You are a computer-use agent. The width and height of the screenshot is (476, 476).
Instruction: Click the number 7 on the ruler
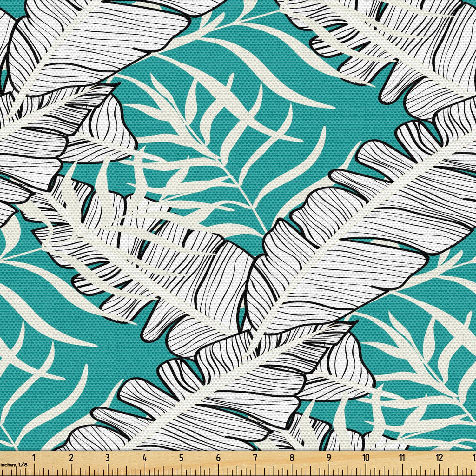click(x=255, y=458)
